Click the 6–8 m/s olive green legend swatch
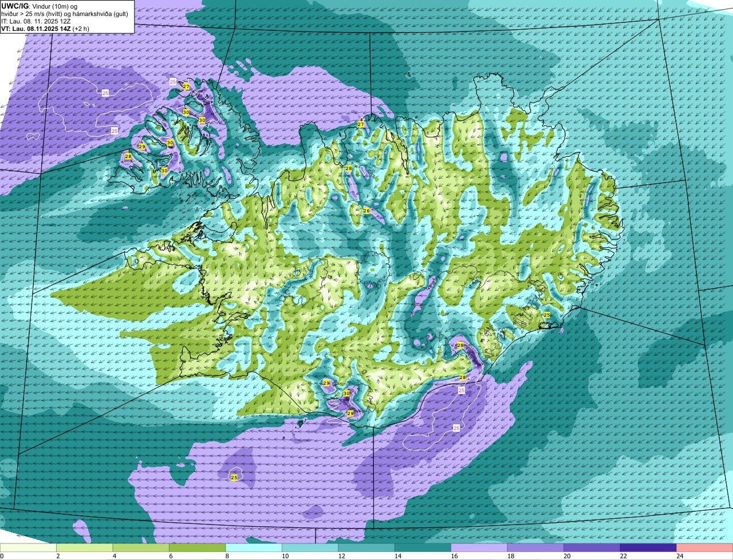The image size is (733, 560). click(198, 548)
